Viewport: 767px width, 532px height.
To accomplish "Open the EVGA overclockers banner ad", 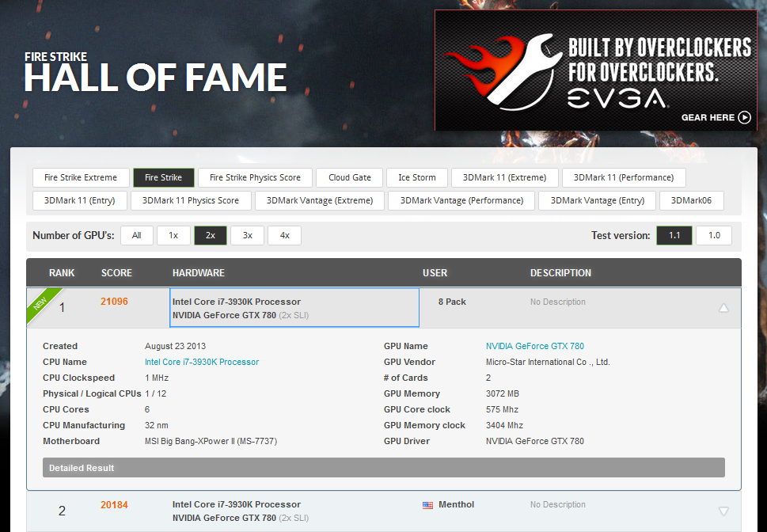I will click(596, 70).
